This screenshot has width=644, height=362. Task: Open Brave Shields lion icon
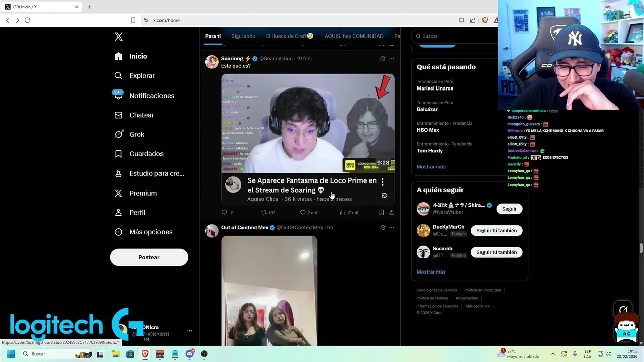pyautogui.click(x=485, y=20)
